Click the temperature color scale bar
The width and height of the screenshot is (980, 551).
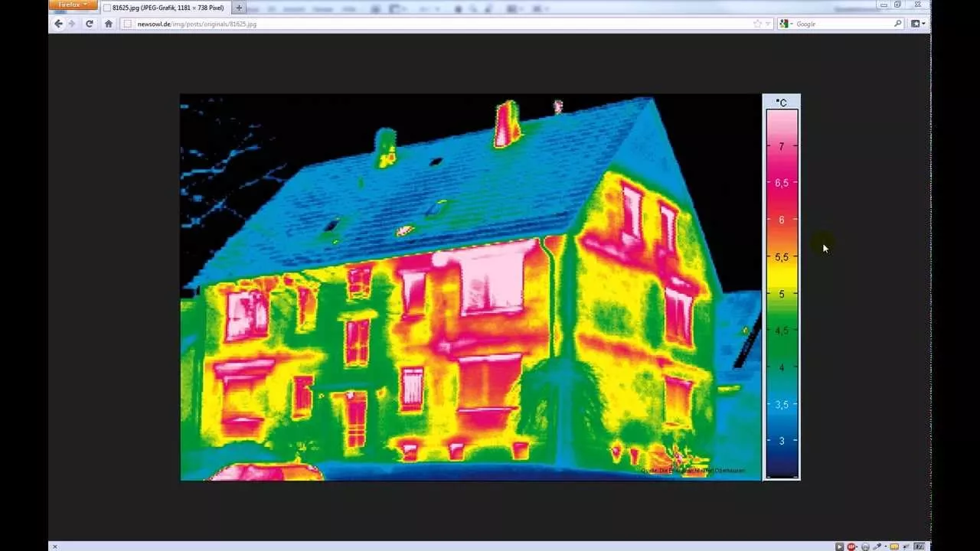pyautogui.click(x=782, y=291)
